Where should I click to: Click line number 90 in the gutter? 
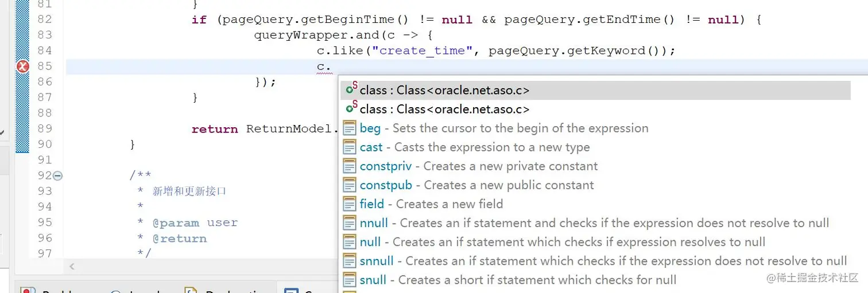pyautogui.click(x=45, y=144)
